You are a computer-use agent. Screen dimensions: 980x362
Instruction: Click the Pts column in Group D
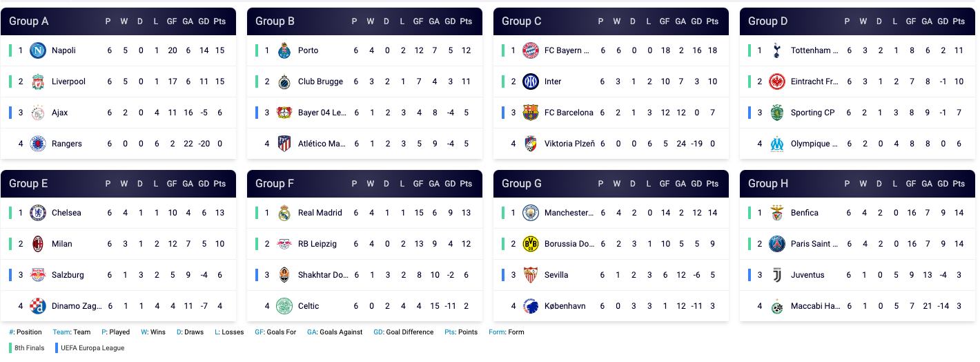(x=959, y=21)
